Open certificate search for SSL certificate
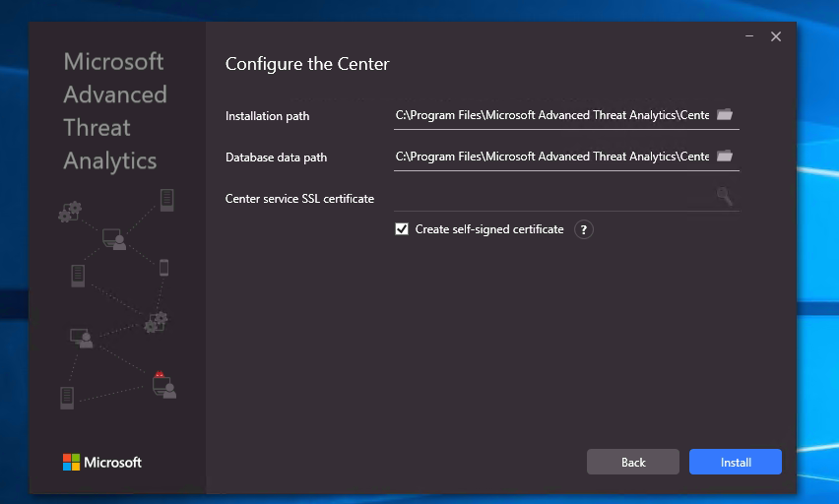The height and width of the screenshot is (504, 839). [x=725, y=196]
